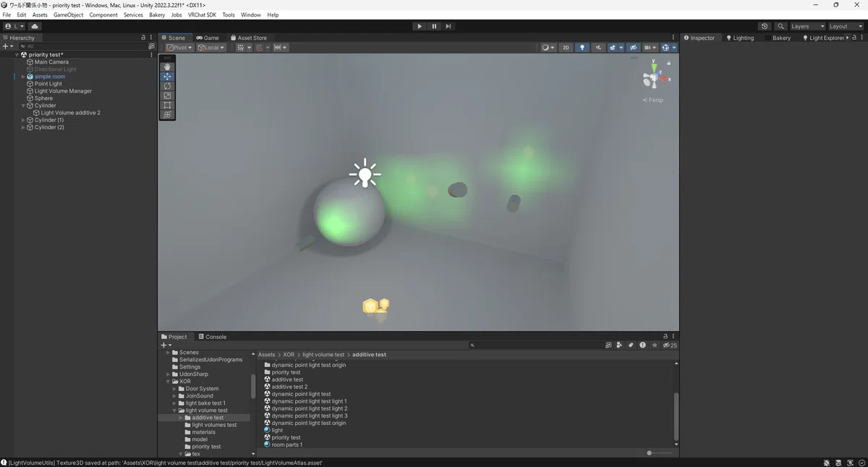Screen dimensions: 868x467
Task: Click the favorites star icon in Project
Action: click(x=655, y=345)
